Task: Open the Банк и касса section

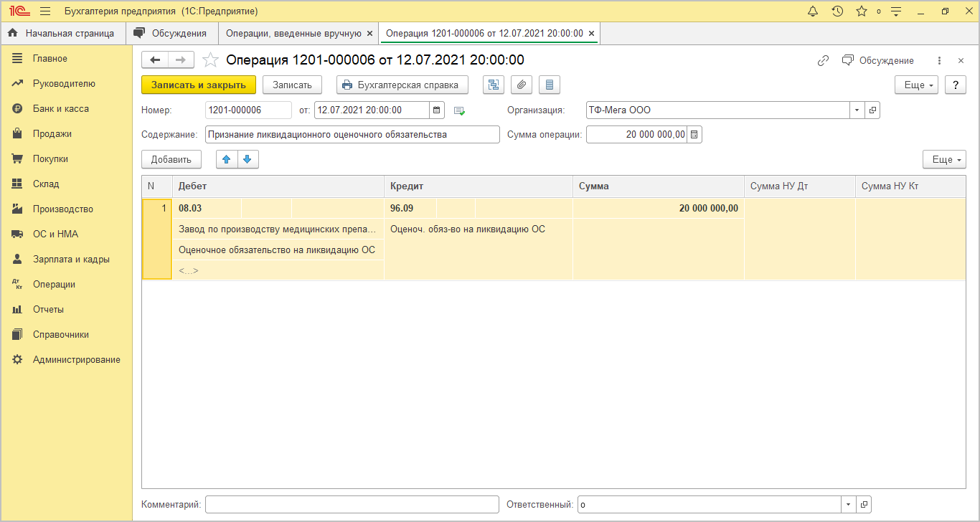Action: point(66,109)
